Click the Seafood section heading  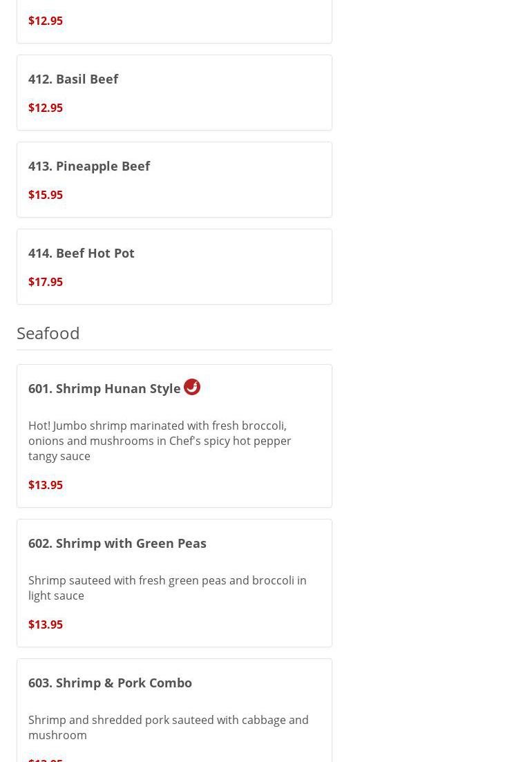(x=48, y=333)
